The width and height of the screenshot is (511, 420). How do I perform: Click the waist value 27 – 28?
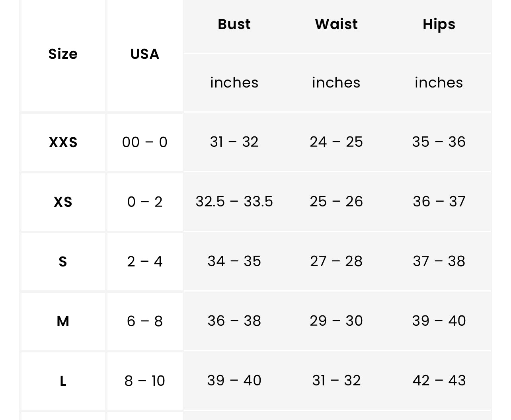pos(336,261)
